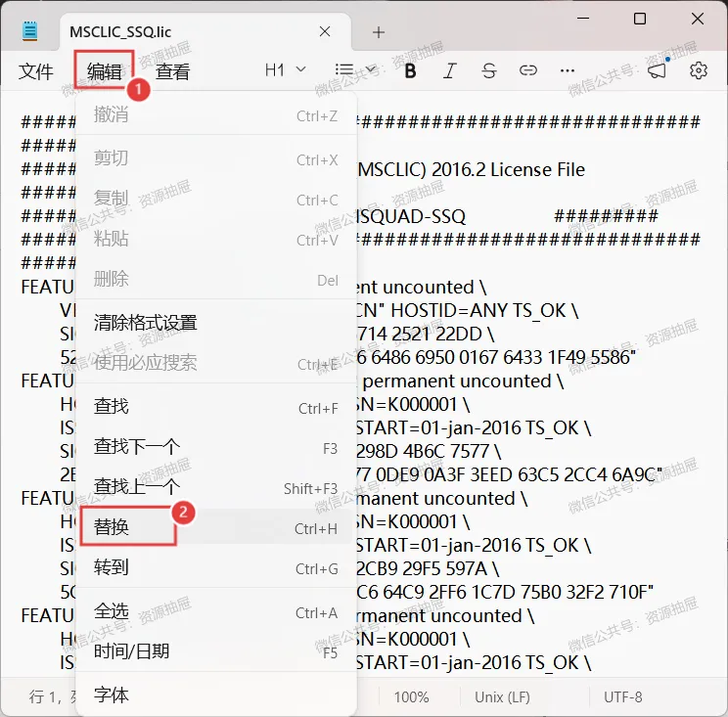Insert a link with link icon
The width and height of the screenshot is (728, 717).
(527, 70)
